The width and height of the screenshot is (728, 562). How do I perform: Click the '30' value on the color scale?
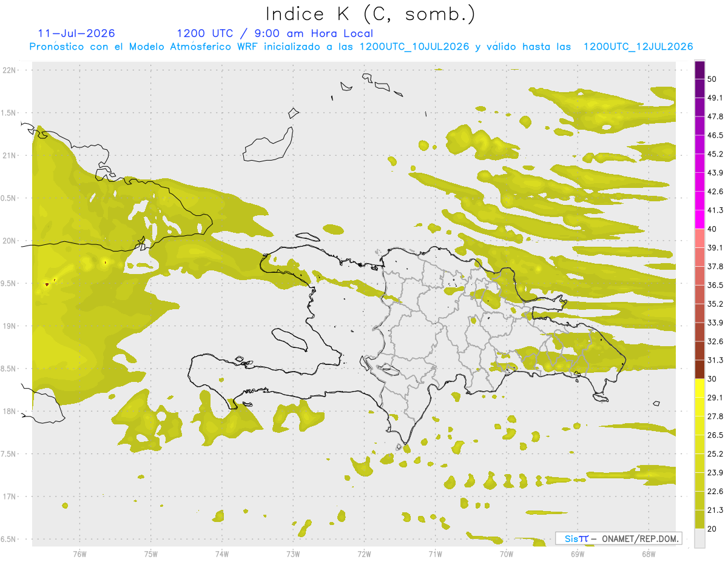[712, 379]
